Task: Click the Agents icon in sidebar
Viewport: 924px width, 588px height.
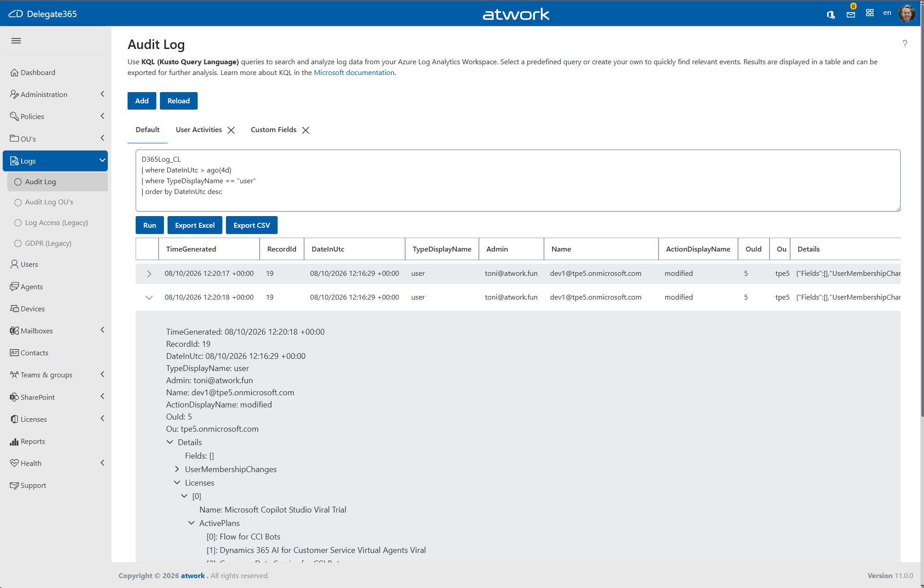Action: (14, 287)
